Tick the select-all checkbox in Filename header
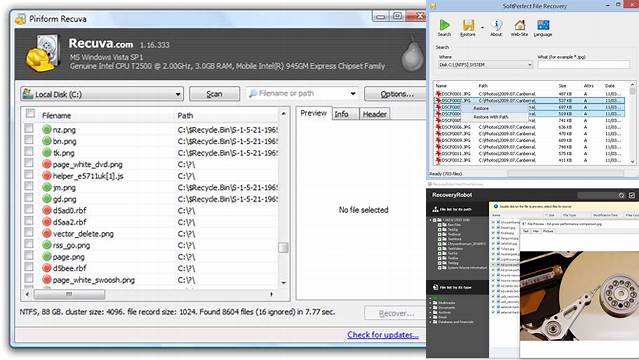 point(30,113)
